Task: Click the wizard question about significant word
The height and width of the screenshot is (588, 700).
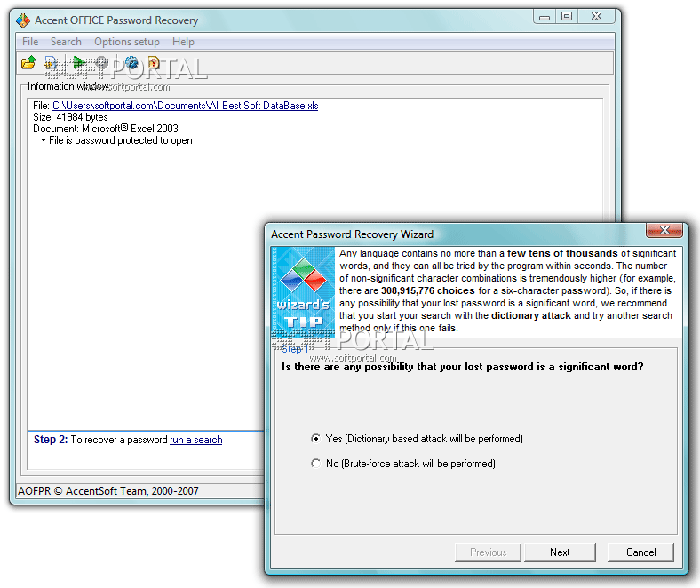Action: point(463,367)
